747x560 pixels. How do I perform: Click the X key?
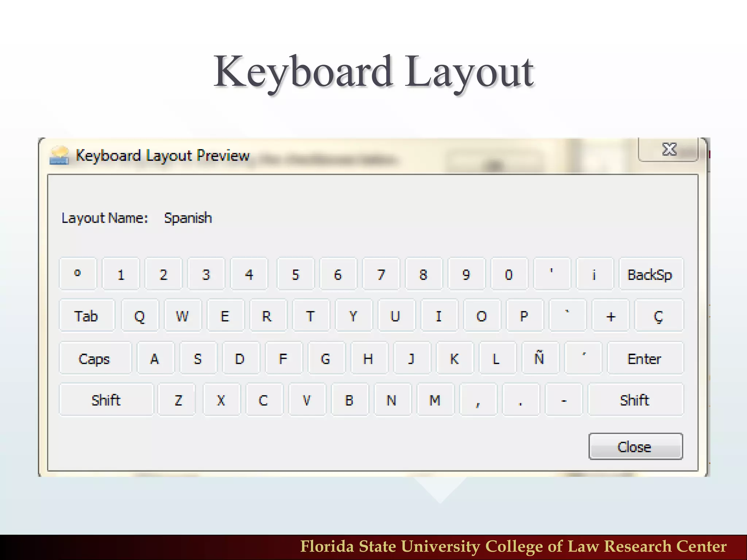click(x=221, y=400)
